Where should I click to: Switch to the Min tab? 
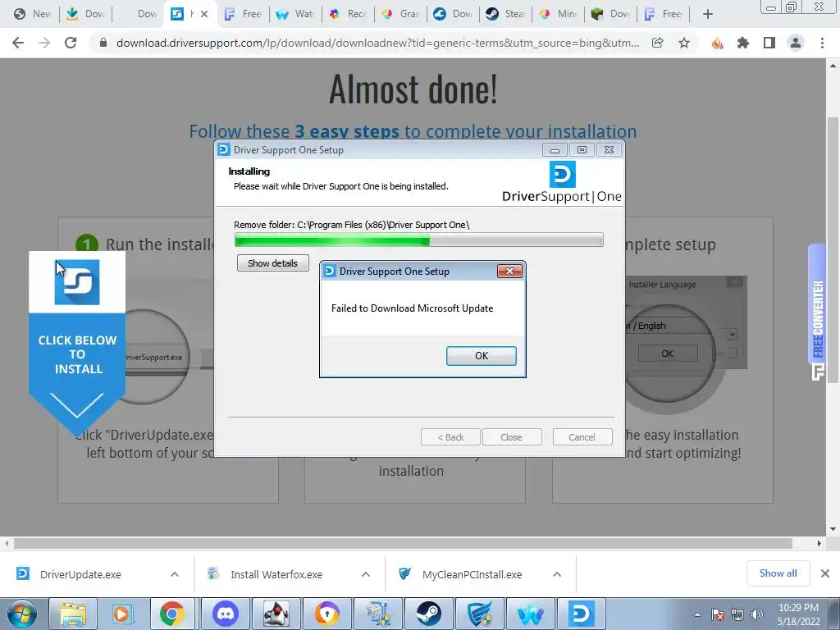tap(558, 14)
